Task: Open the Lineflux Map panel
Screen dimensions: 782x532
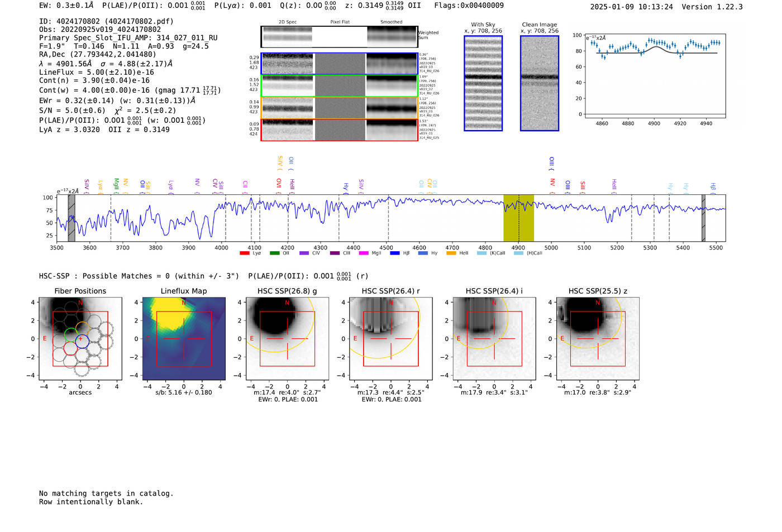Action: click(184, 339)
